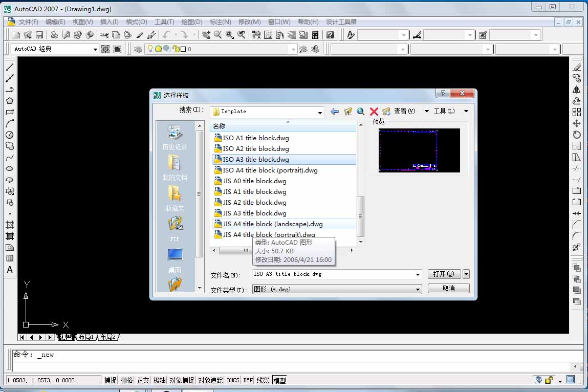Image resolution: width=588 pixels, height=392 pixels.
Task: Click the Save icon in standard toolbar
Action: tap(39, 35)
